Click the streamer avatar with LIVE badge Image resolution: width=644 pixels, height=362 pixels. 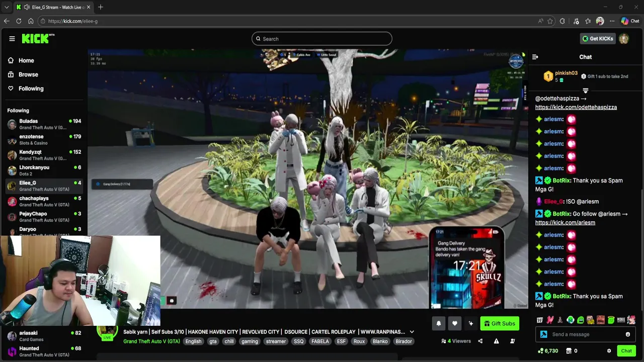(x=107, y=332)
